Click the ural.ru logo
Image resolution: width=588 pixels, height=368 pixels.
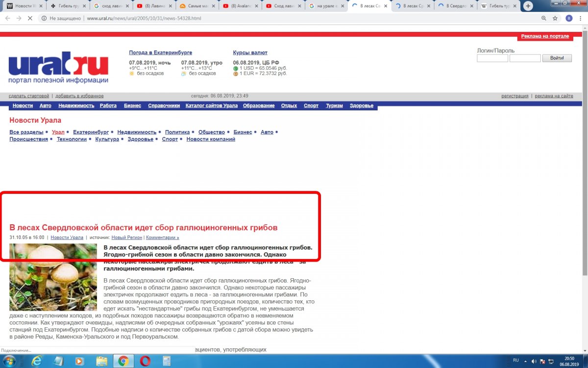coord(58,67)
